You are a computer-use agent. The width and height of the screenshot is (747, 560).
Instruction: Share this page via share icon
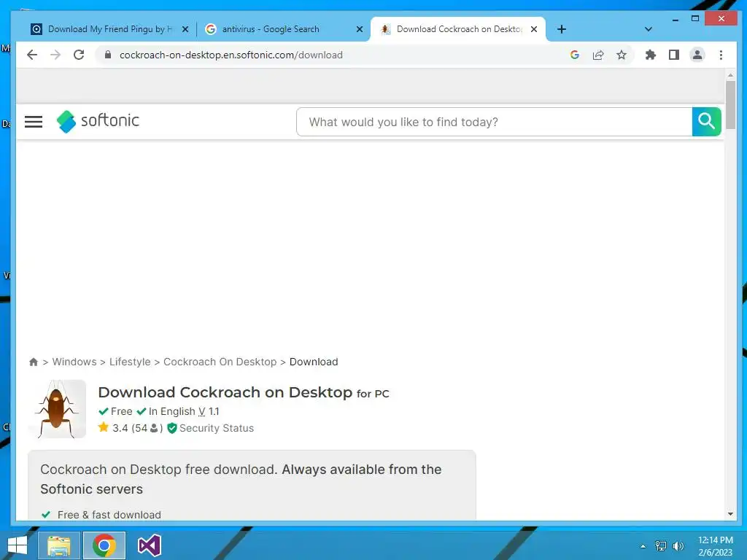click(598, 55)
